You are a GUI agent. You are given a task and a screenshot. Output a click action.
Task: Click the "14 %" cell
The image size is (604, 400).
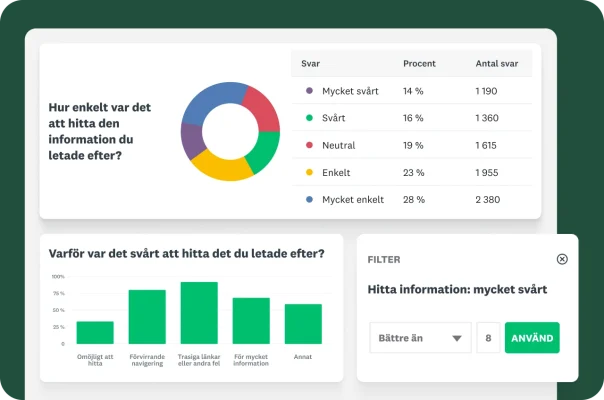(x=413, y=91)
